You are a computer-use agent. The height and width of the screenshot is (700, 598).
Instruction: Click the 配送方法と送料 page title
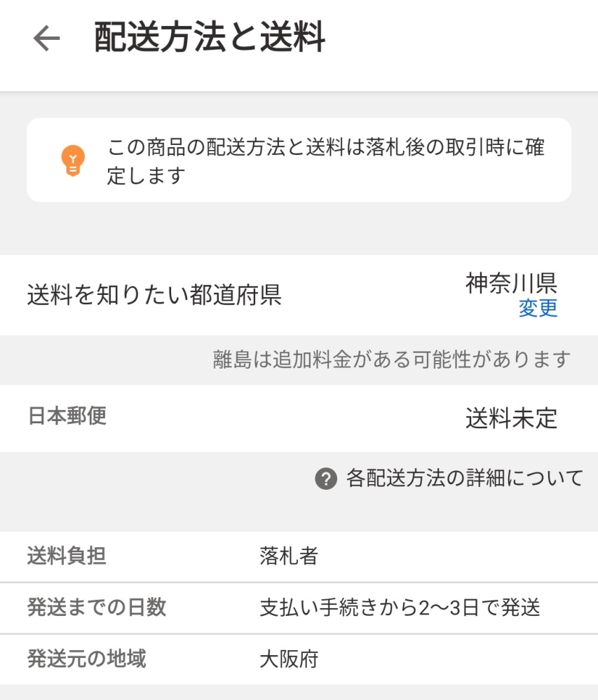pos(210,38)
